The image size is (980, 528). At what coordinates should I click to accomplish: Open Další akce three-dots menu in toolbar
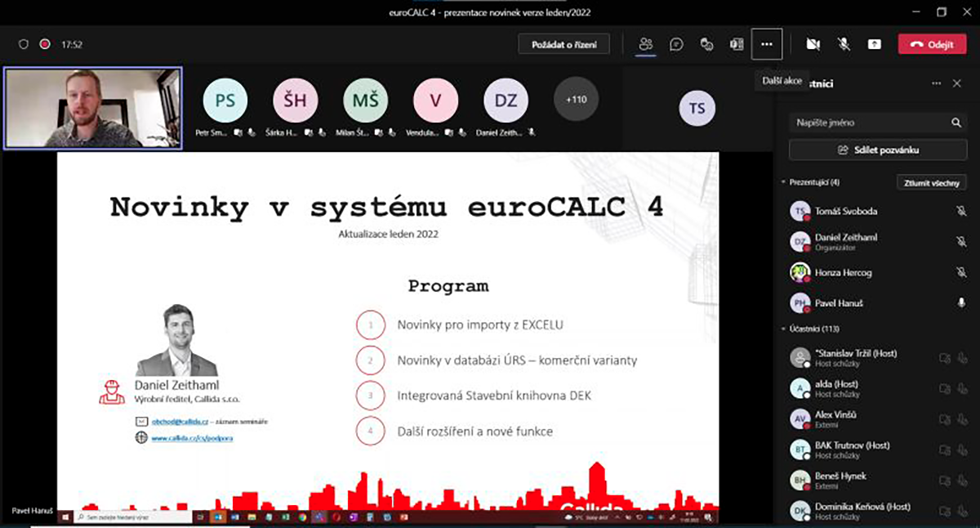click(767, 44)
